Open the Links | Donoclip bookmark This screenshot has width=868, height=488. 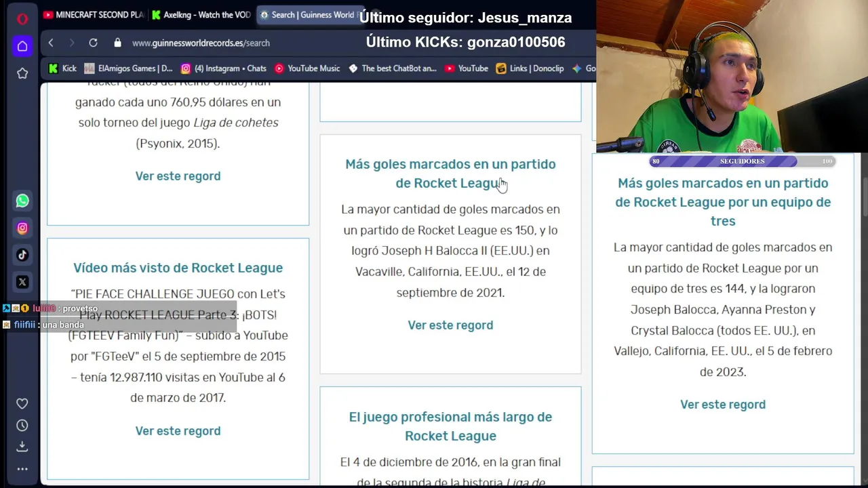click(530, 68)
